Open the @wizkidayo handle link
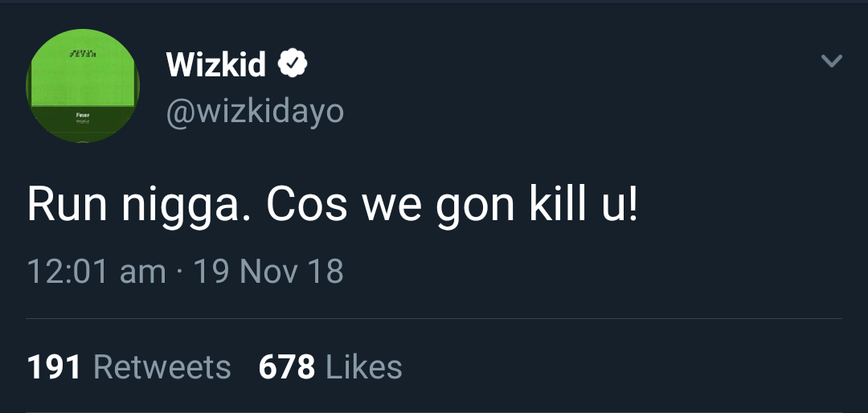Viewport: 868px width, 413px height. (255, 111)
